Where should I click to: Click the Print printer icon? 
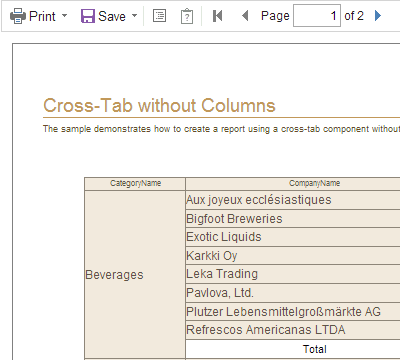[x=18, y=16]
